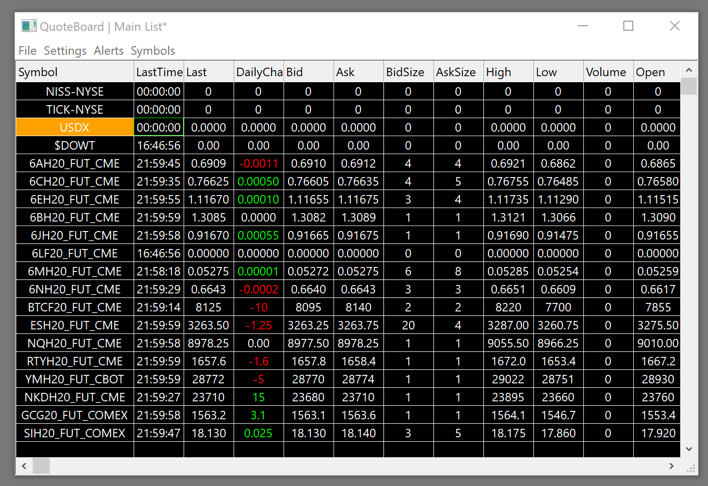Image resolution: width=708 pixels, height=486 pixels.
Task: Click the Ask column header
Action: (359, 72)
